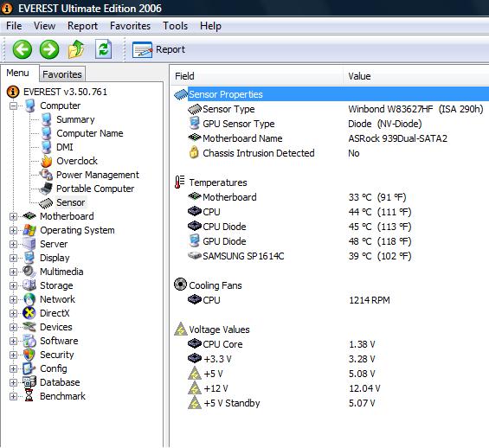Collapse the Computer tree node
The image size is (489, 448).
click(x=13, y=106)
